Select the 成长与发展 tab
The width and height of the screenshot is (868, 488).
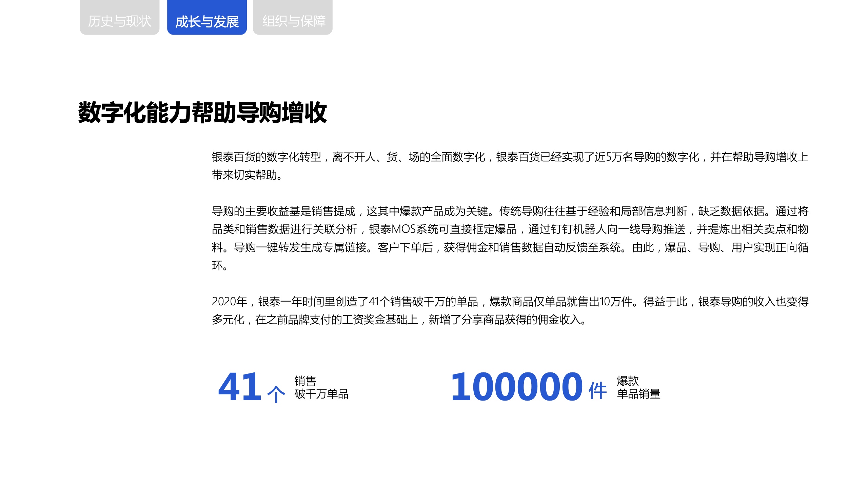207,21
